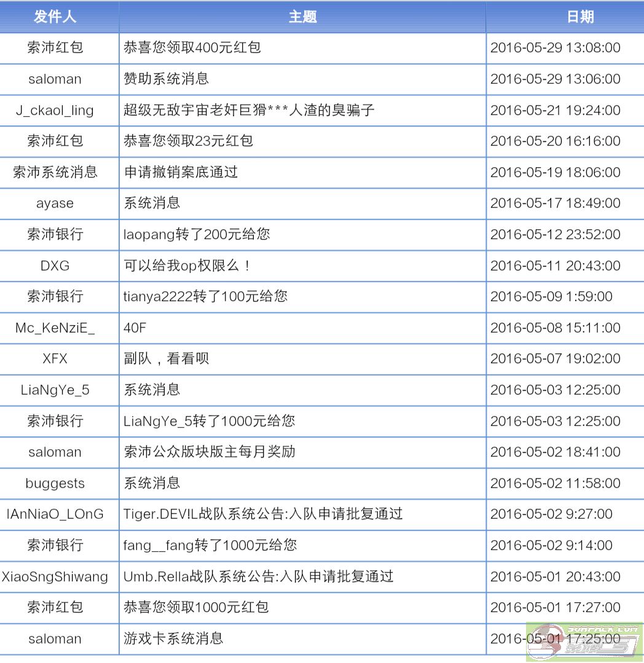Screen dimensions: 644x663
Task: Click date 2016-05-02 18:41:00
Action: tap(556, 452)
